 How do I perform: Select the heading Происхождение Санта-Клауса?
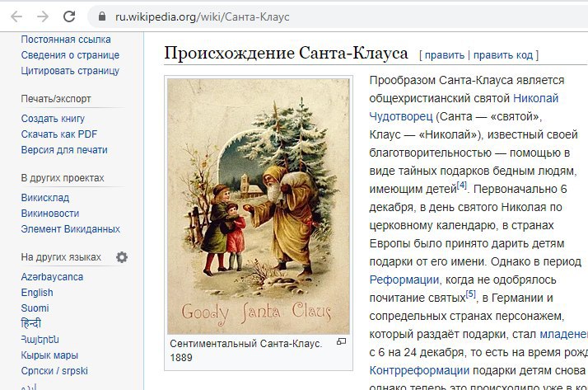(286, 54)
